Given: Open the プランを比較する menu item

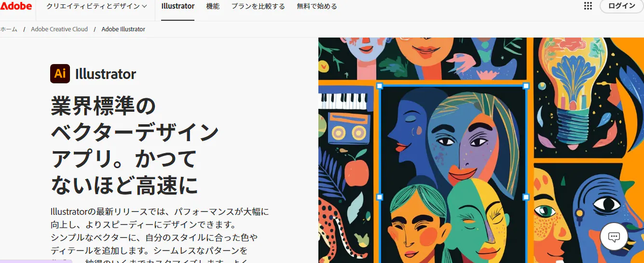Looking at the screenshot, I should (258, 6).
